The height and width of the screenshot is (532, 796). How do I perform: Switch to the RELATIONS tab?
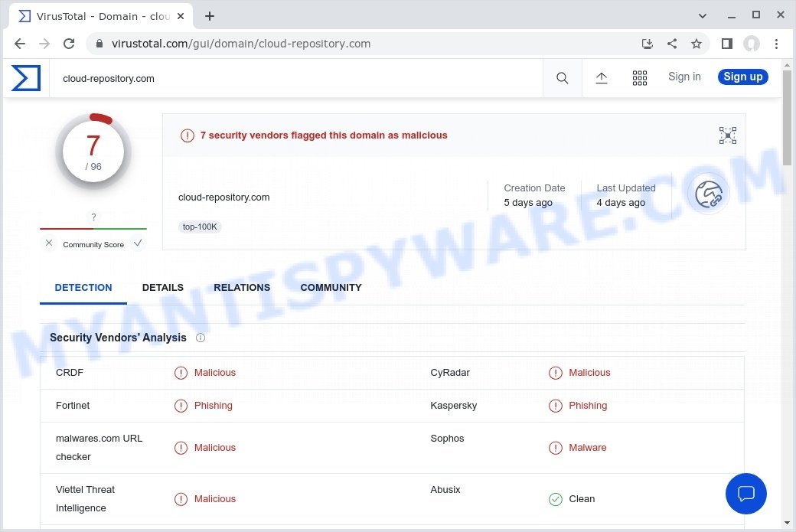(x=242, y=287)
